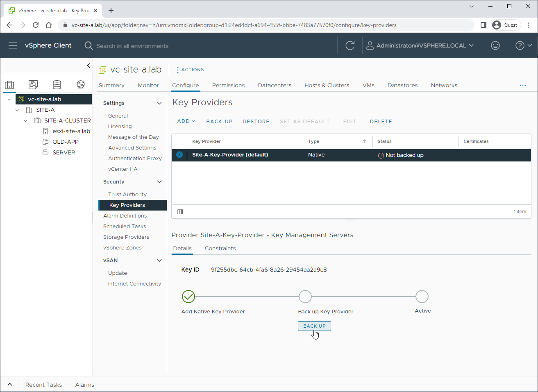The height and width of the screenshot is (392, 538).
Task: Collapse the Security section
Action: tap(159, 181)
